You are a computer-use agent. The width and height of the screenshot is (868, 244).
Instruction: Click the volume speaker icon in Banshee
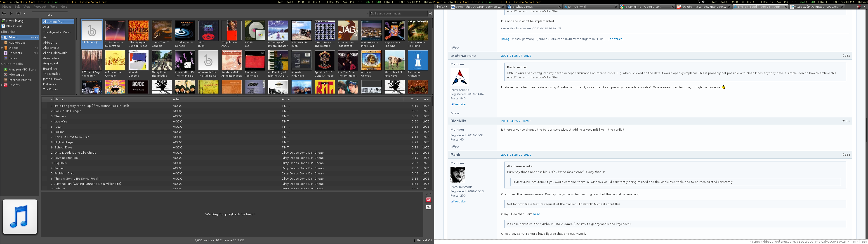(430, 14)
